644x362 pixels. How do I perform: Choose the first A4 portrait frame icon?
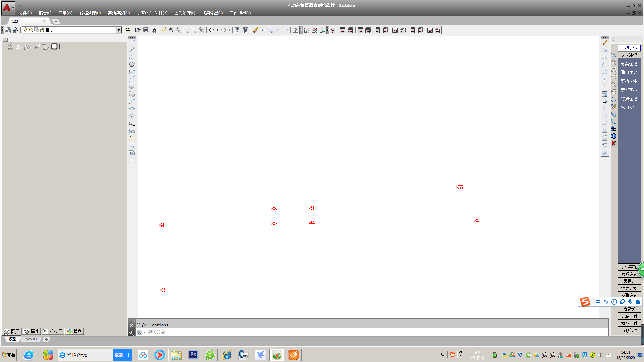tap(378, 31)
